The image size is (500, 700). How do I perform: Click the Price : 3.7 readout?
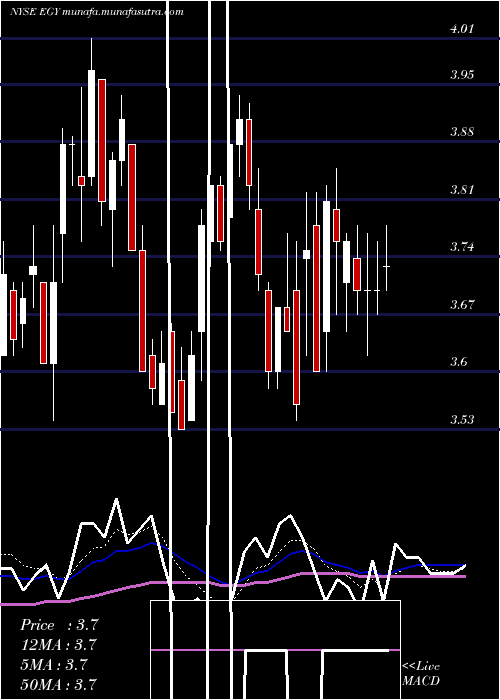(59, 625)
